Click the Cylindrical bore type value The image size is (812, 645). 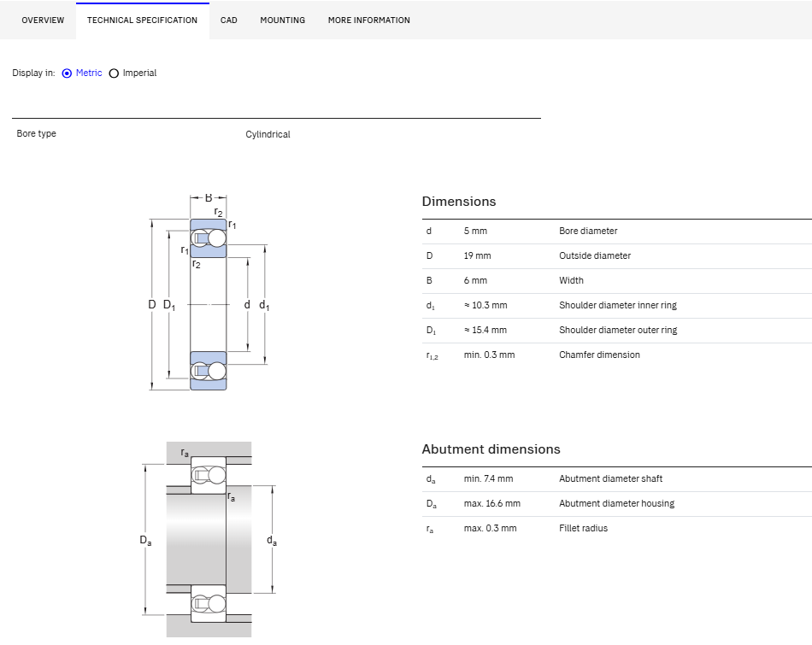pyautogui.click(x=268, y=135)
